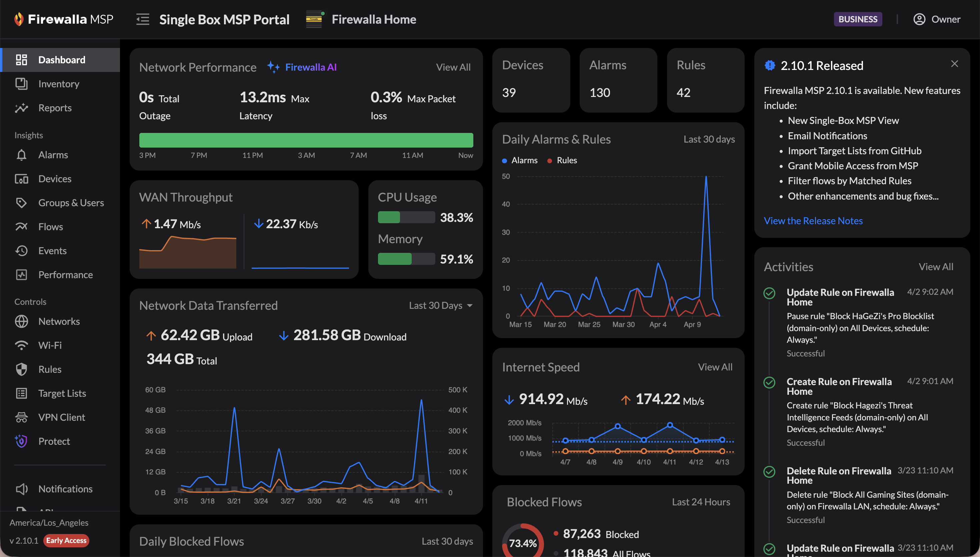Screen dimensions: 980x557
Task: Open the View the Release Notes link
Action: click(813, 221)
